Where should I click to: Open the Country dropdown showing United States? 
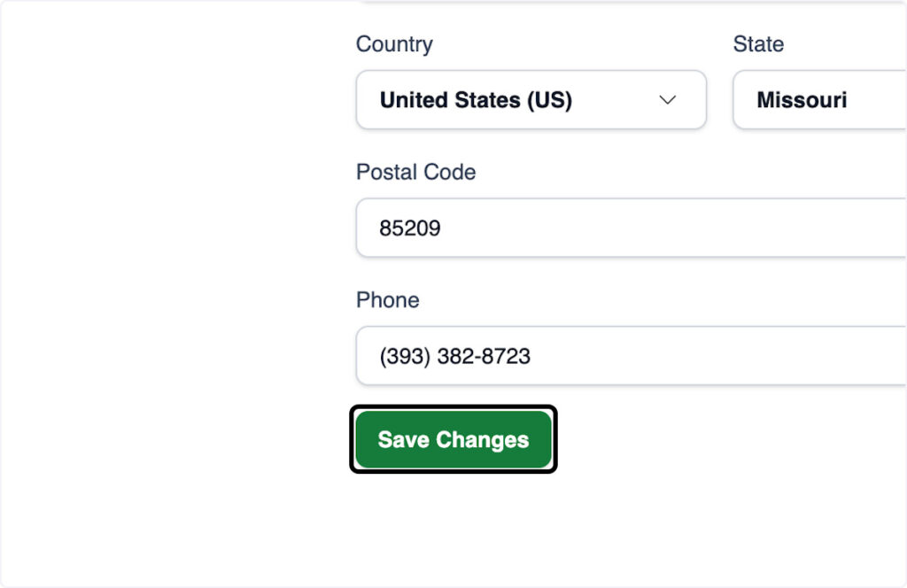click(x=531, y=100)
